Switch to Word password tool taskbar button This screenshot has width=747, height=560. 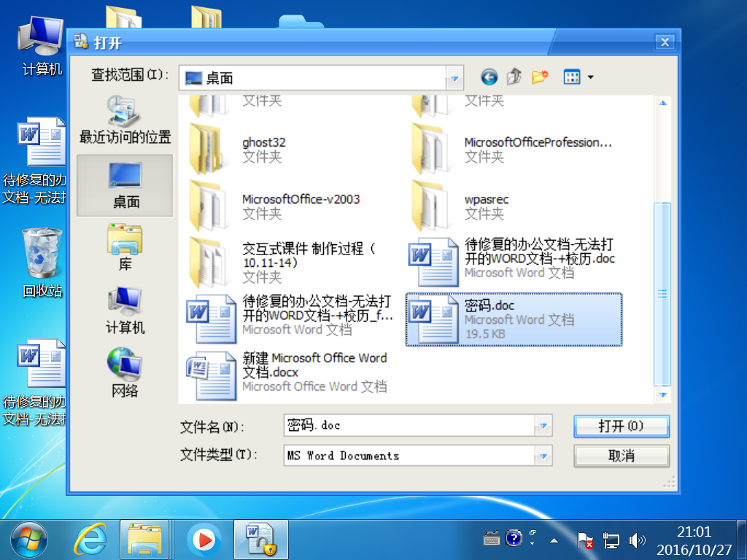pos(261,540)
